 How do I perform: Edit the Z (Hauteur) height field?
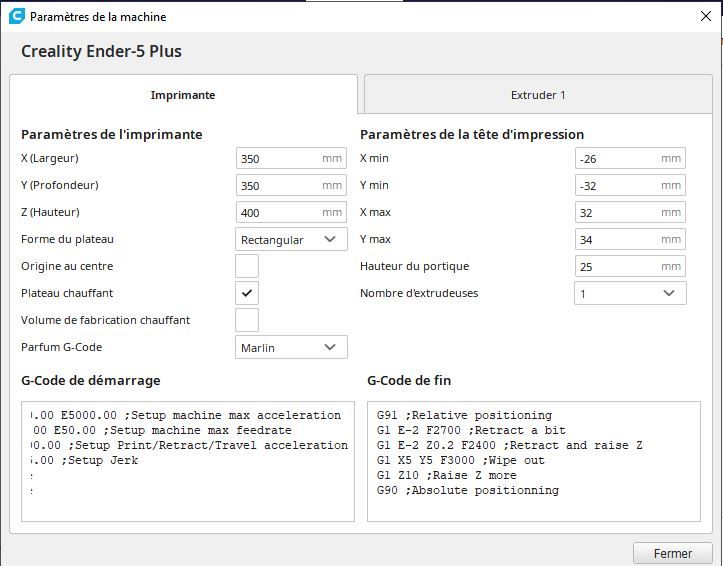point(291,212)
